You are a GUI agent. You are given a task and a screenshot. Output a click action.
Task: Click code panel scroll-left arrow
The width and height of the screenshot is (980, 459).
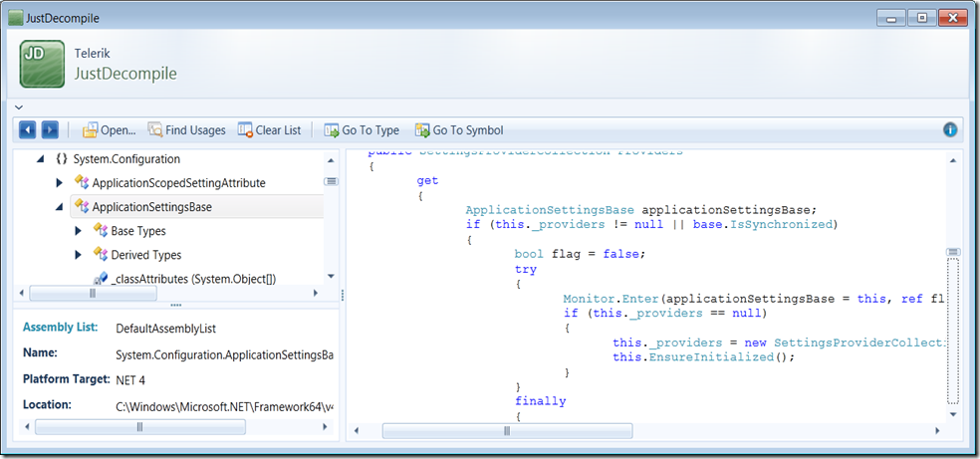click(357, 431)
